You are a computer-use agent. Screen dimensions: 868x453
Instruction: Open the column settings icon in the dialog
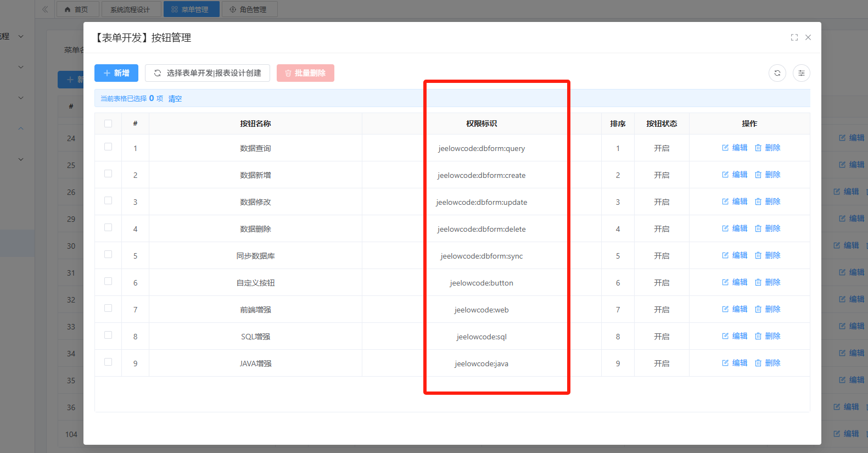click(x=802, y=73)
